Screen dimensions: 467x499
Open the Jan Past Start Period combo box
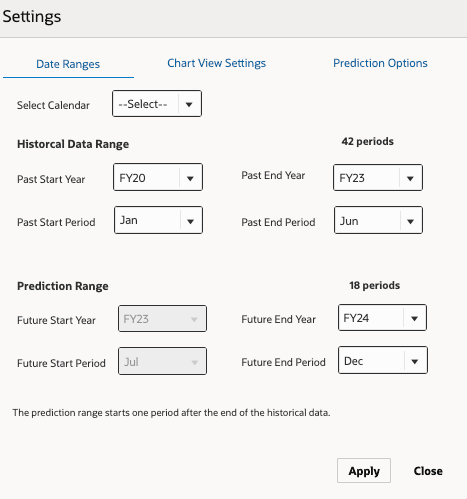(158, 220)
